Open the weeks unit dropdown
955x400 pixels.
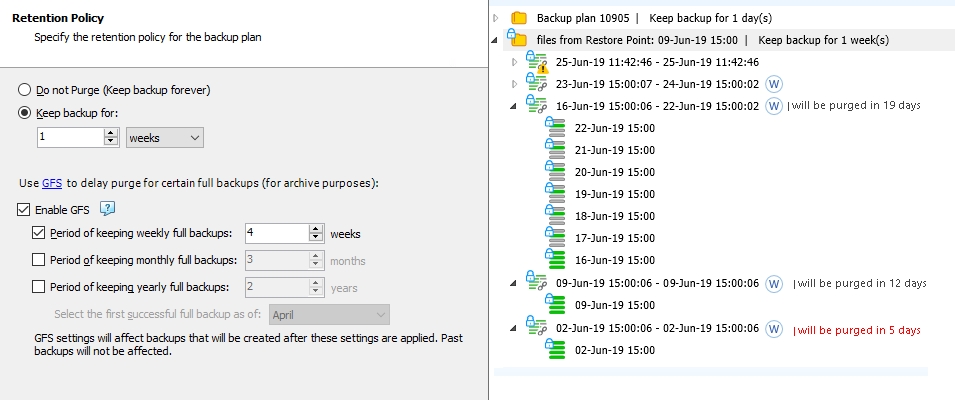point(165,138)
